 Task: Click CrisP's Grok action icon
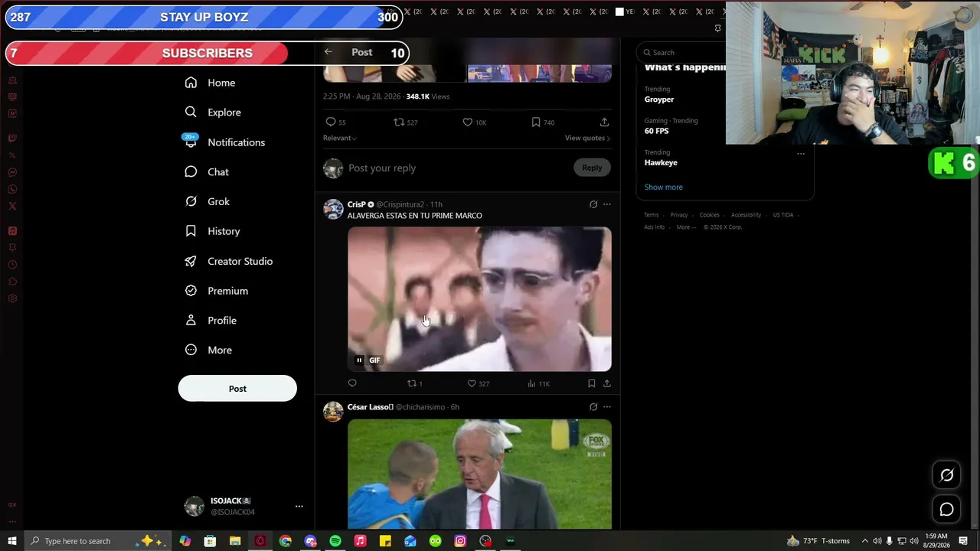point(593,204)
